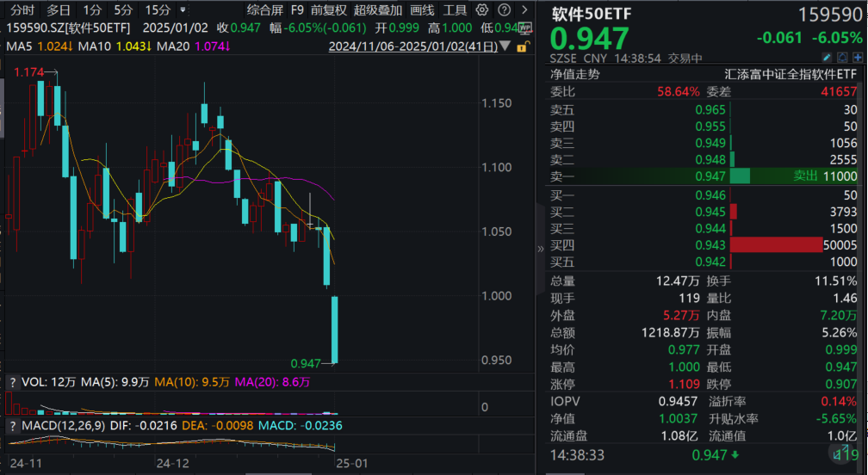This screenshot has width=868, height=475.
Task: Select the 买五 0.942 bid price
Action: point(710,261)
